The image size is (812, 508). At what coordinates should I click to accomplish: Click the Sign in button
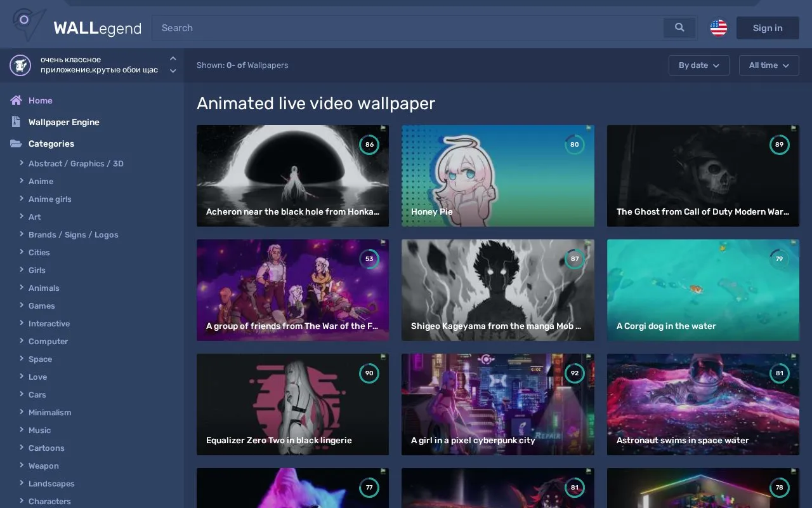(768, 28)
